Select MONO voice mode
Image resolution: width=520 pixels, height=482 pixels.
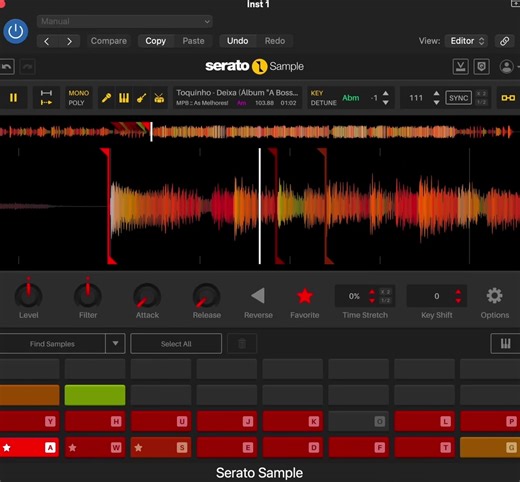point(79,93)
